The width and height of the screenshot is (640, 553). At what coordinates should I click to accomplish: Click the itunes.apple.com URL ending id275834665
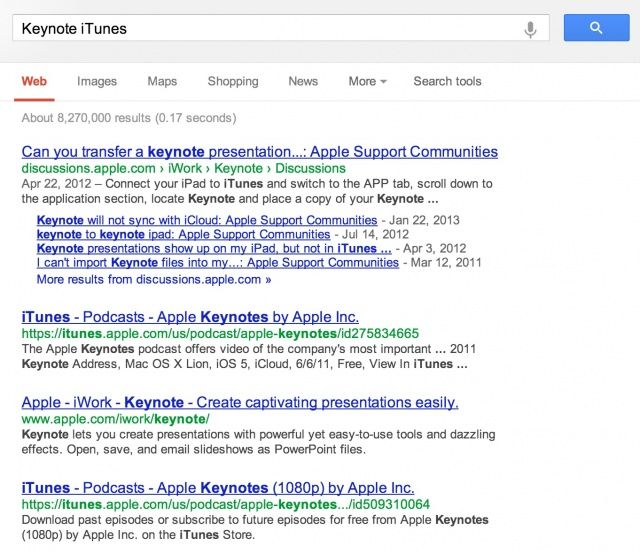tap(220, 333)
